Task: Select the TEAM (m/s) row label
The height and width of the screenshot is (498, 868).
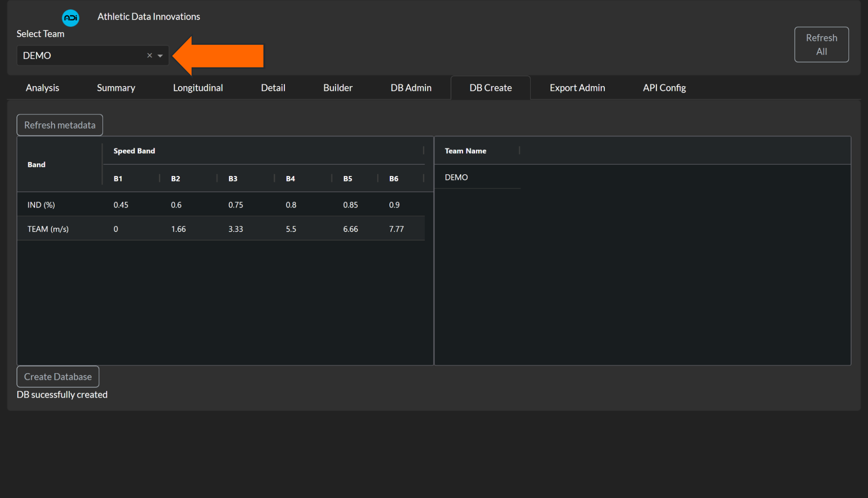Action: [x=48, y=229]
